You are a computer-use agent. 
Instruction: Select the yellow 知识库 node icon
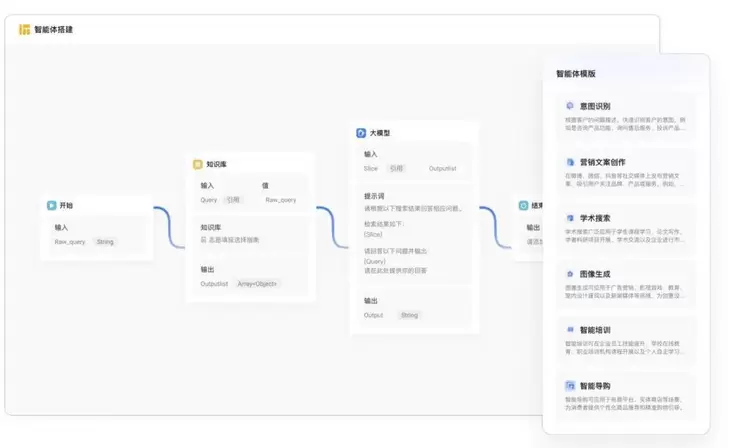[x=198, y=164]
